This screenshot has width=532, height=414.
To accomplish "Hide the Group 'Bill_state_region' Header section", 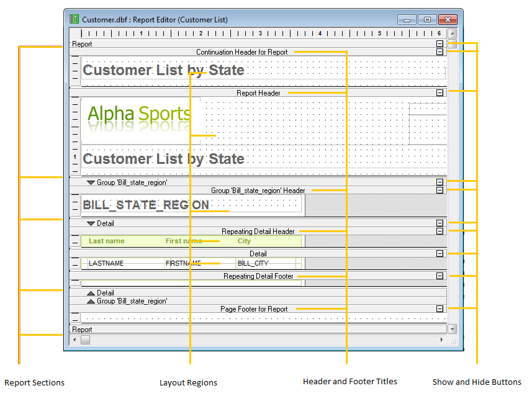I will 440,191.
